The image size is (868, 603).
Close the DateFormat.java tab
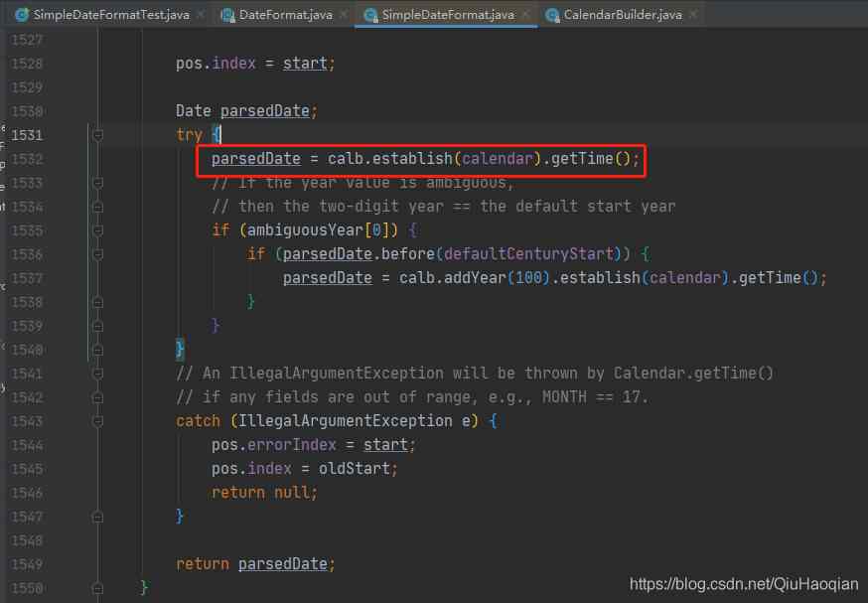pos(344,14)
